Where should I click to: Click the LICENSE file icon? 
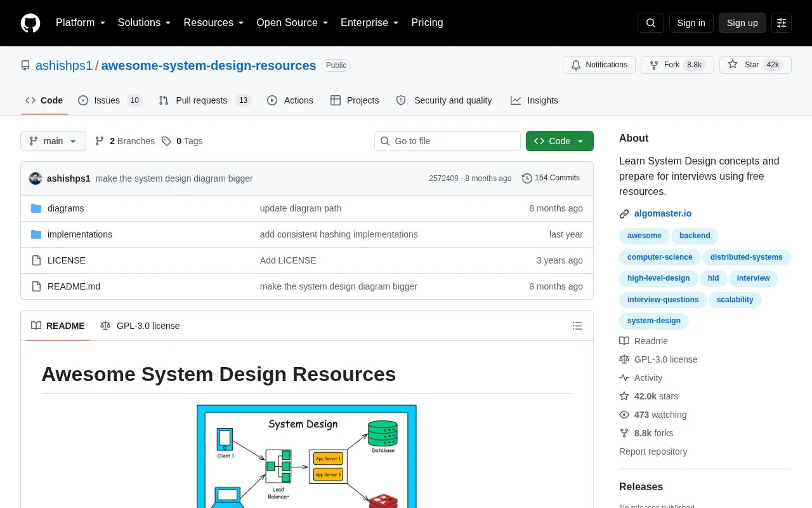pyautogui.click(x=36, y=260)
